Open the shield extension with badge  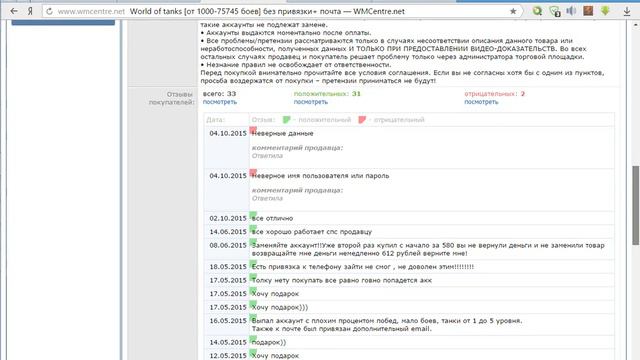pos(555,11)
